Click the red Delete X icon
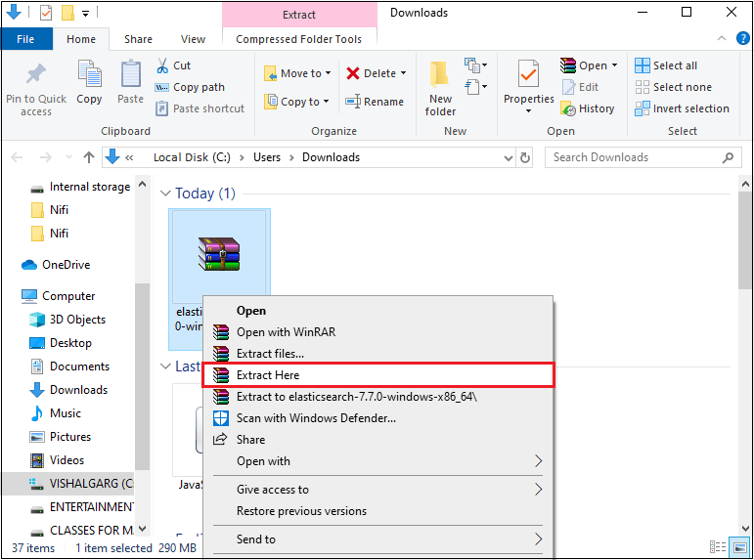754x560 pixels. [x=353, y=73]
